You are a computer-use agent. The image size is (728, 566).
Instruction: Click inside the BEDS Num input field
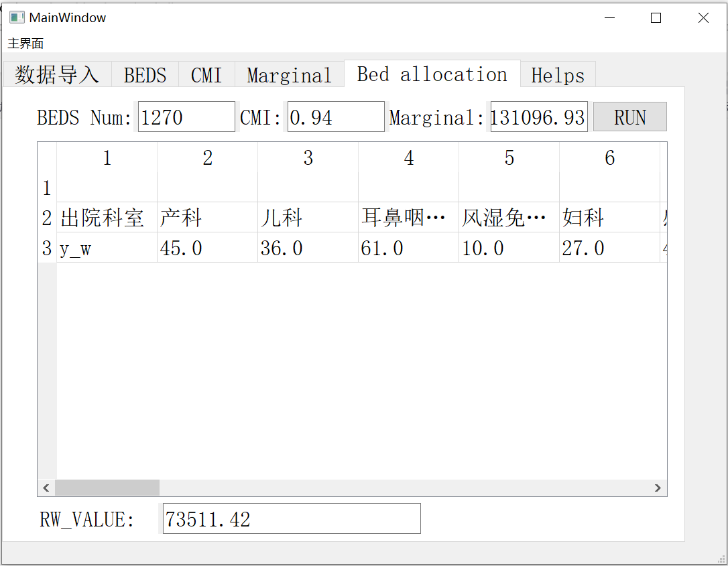pyautogui.click(x=186, y=117)
